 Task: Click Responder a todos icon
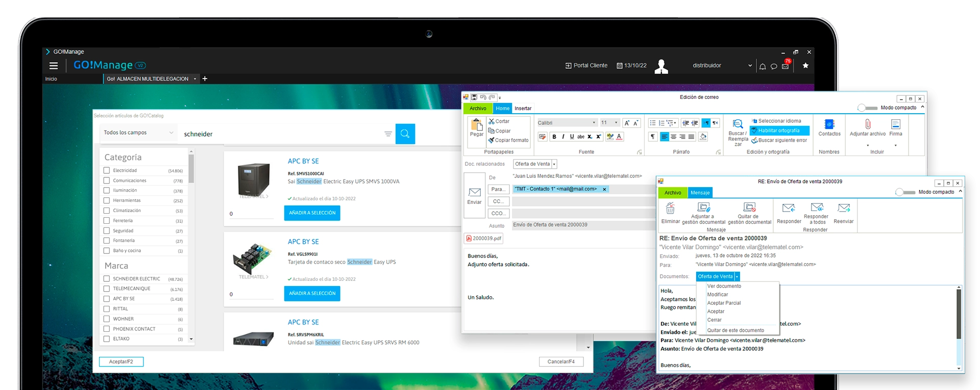817,213
